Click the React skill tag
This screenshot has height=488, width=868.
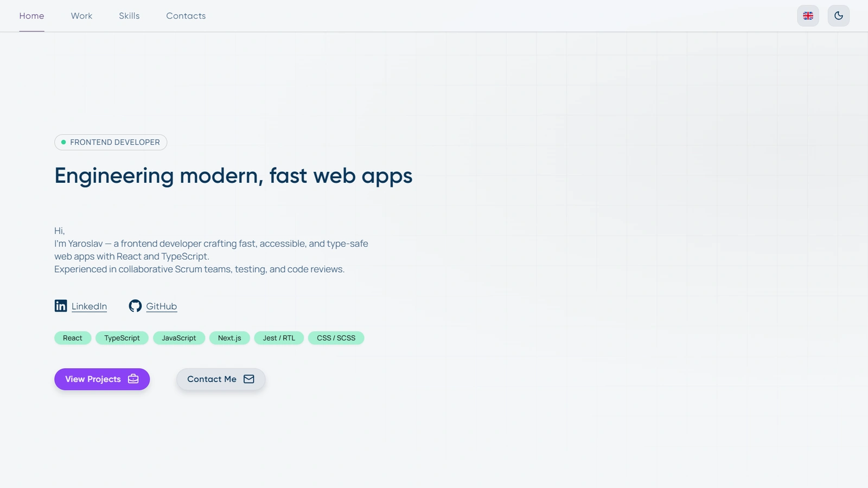(x=73, y=338)
